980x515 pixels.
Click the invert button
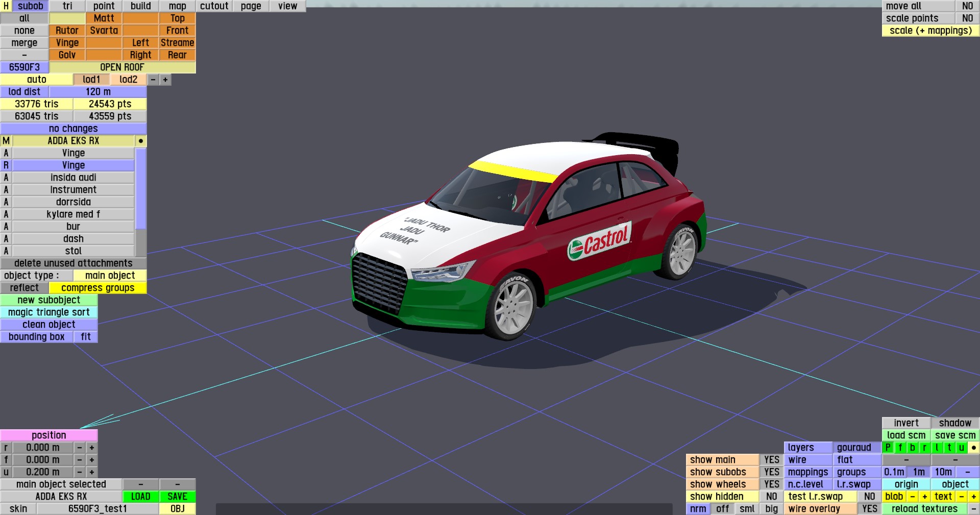point(906,423)
